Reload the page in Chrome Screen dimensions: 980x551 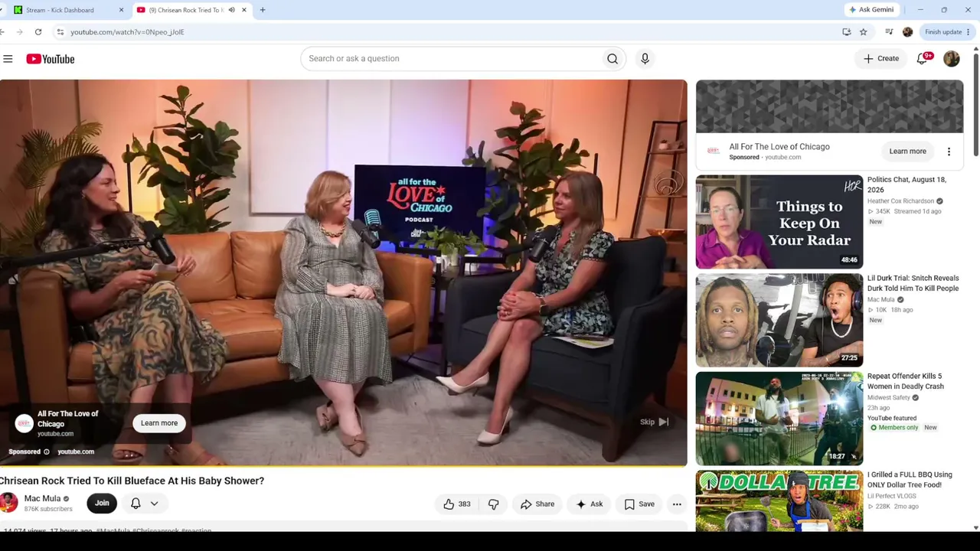click(x=38, y=32)
